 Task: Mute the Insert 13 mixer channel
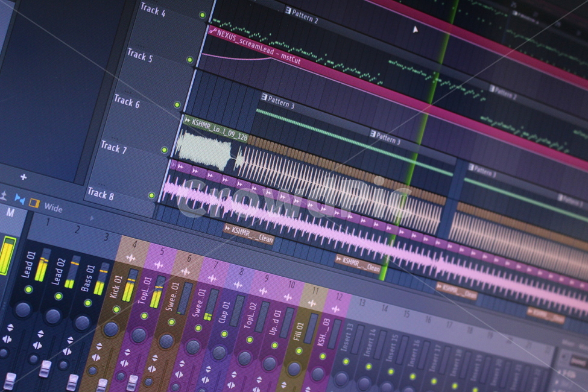[x=346, y=362]
